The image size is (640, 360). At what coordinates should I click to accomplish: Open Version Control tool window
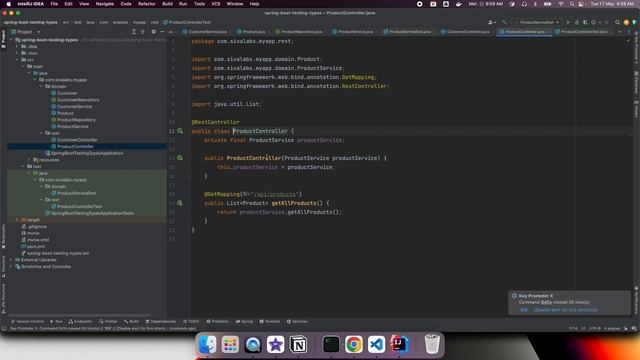point(27,322)
